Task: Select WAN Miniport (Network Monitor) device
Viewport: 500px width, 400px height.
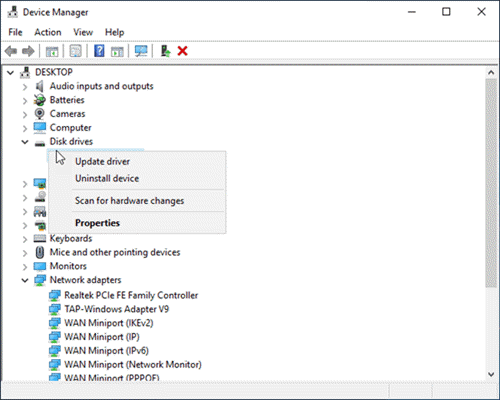Action: [133, 365]
